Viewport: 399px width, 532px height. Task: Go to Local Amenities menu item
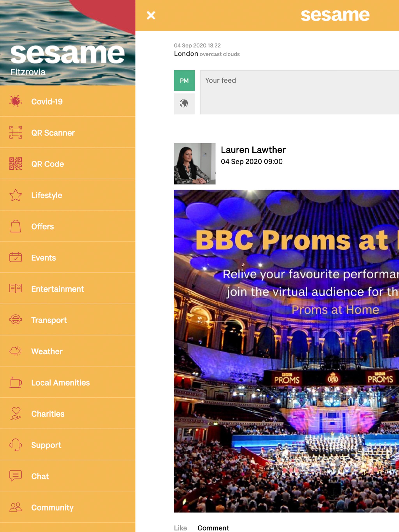click(60, 383)
